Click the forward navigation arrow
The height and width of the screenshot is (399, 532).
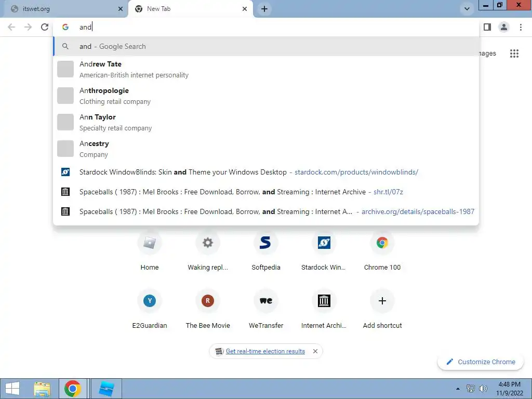tap(28, 27)
